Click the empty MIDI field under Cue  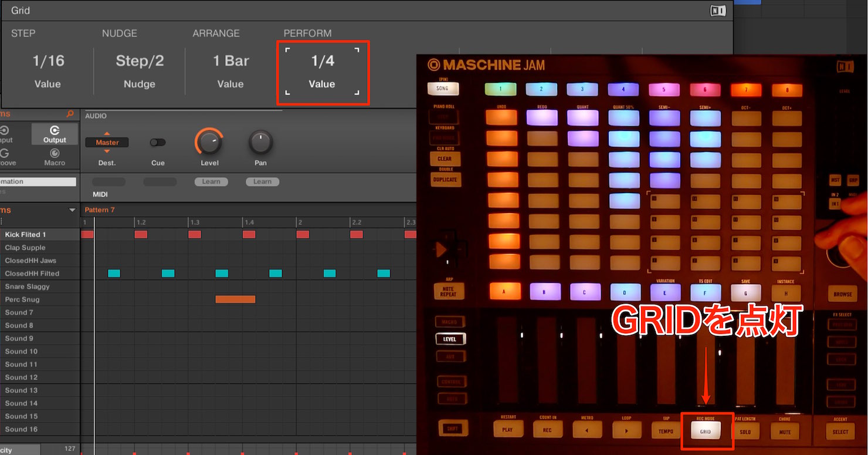[x=160, y=182]
